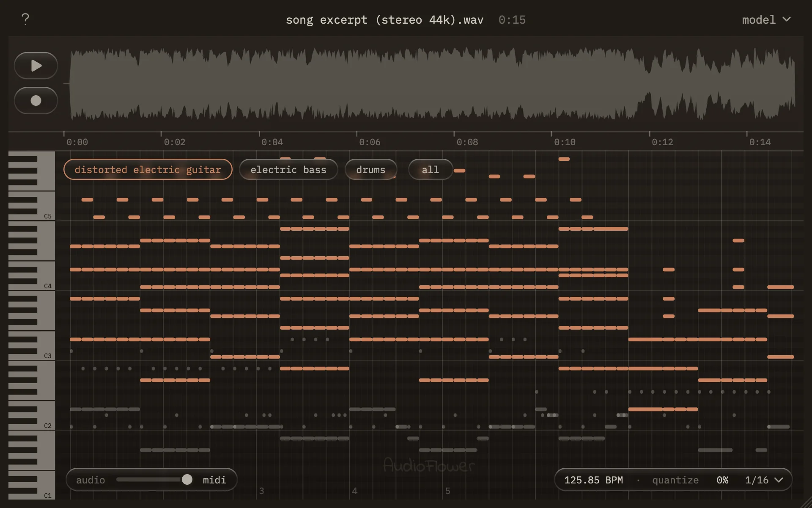This screenshot has height=508, width=812.
Task: Jump to the 0:00 timeline start
Action: tap(77, 142)
